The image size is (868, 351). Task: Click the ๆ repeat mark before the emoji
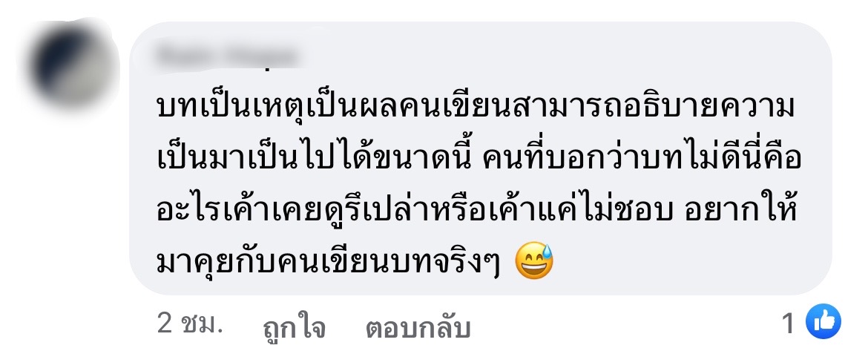pos(490,265)
